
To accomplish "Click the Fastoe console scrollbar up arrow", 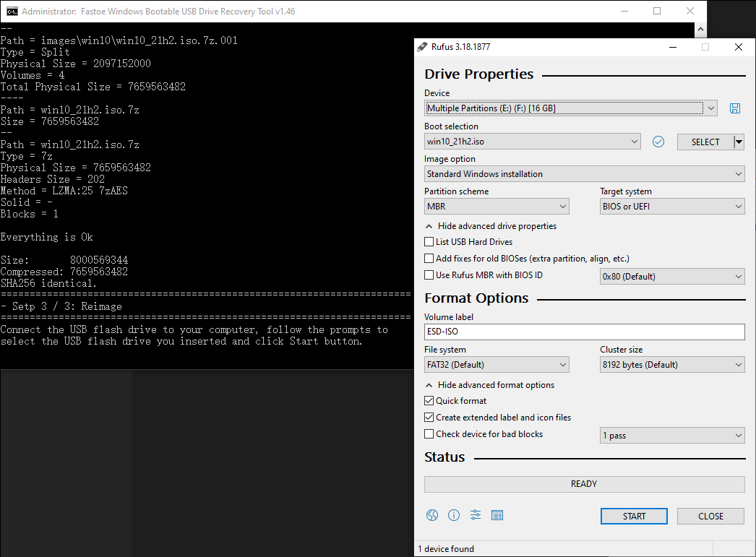I will pyautogui.click(x=700, y=30).
